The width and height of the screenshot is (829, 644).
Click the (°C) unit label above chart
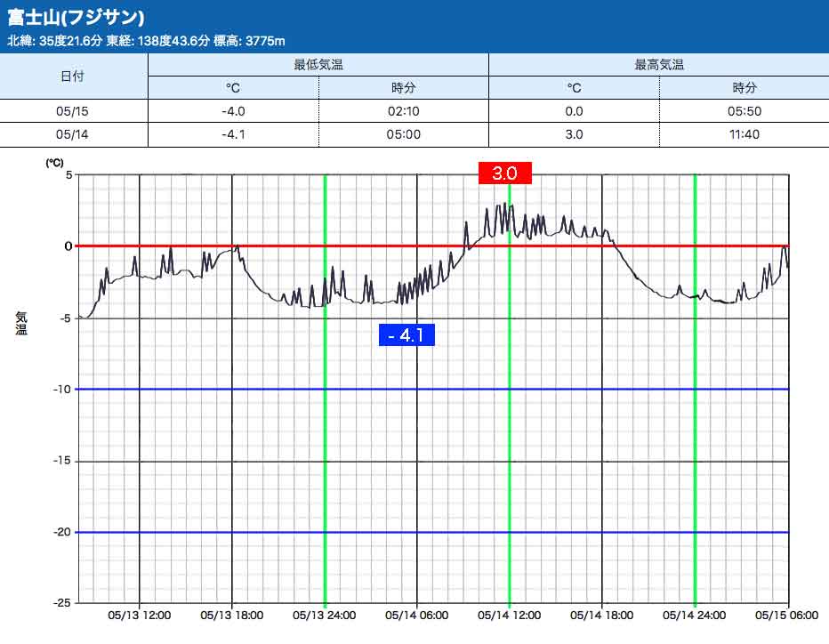(x=54, y=162)
